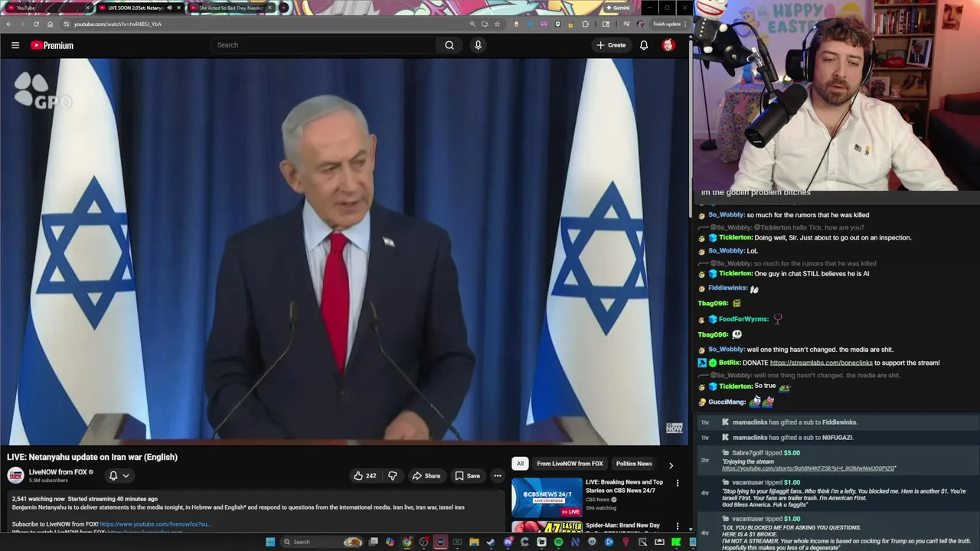Open the youtube.com/livenowfox description link

point(154,524)
